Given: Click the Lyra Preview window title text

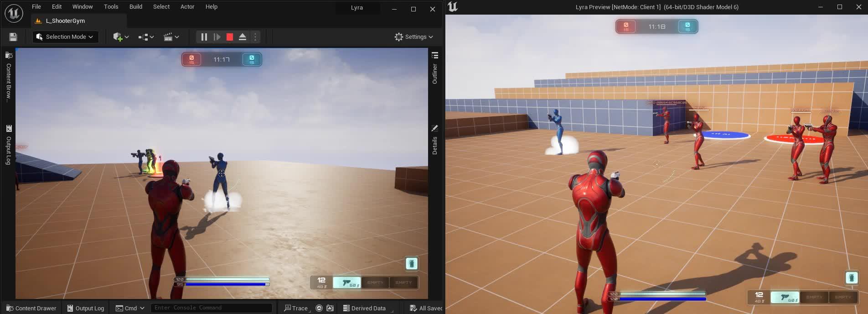Looking at the screenshot, I should point(657,7).
